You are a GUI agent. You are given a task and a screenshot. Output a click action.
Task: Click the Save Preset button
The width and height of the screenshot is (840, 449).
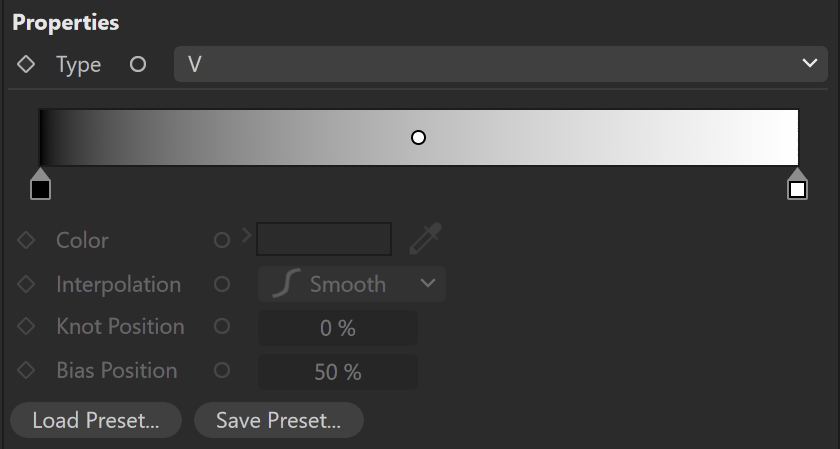[x=279, y=420]
